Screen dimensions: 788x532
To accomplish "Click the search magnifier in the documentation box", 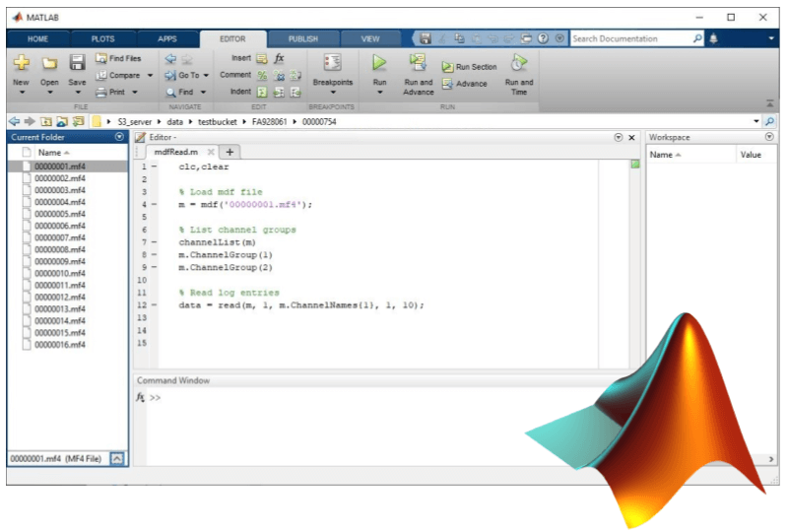I will pyautogui.click(x=697, y=38).
